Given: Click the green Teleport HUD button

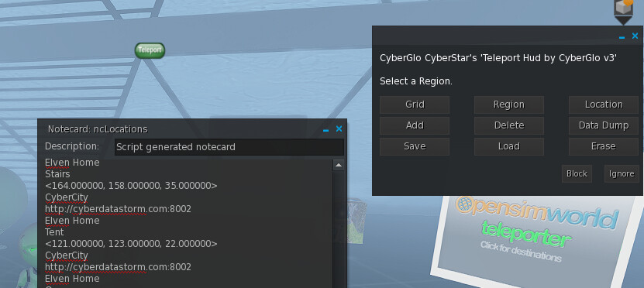Looking at the screenshot, I should click(x=150, y=50).
